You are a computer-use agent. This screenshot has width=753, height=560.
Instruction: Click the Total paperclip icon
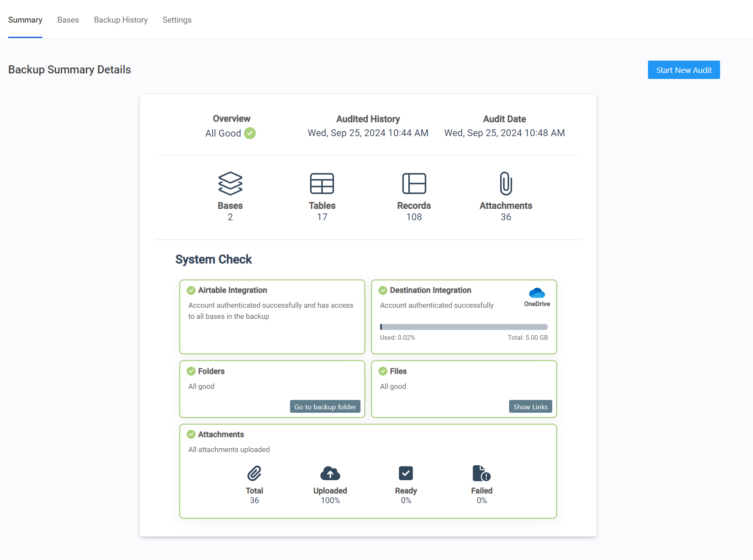pos(254,473)
